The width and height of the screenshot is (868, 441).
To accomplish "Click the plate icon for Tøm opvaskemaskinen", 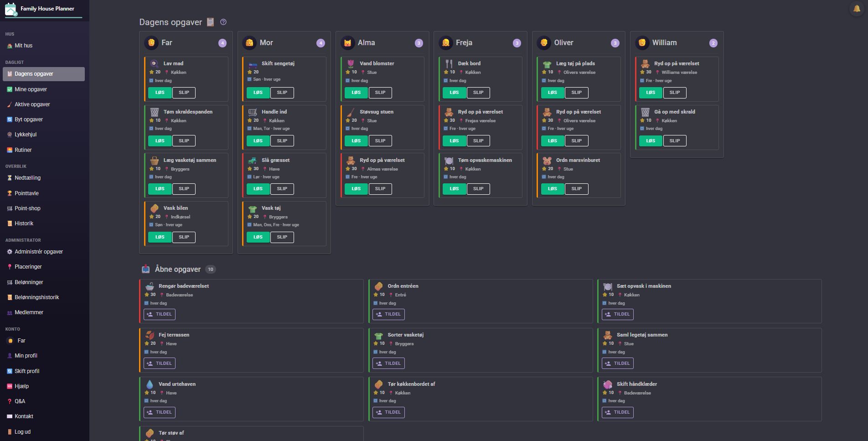I will [x=449, y=161].
